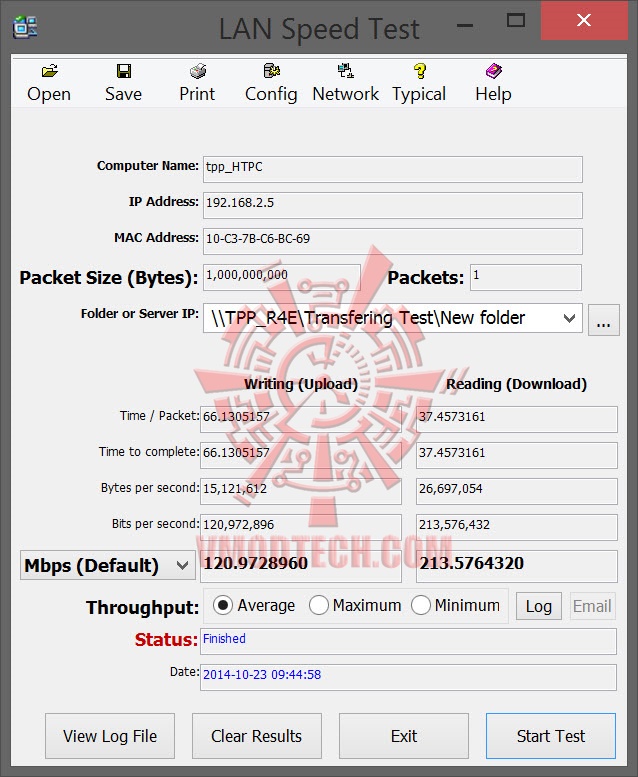This screenshot has width=638, height=777.
Task: Click the Print printer icon
Action: coord(198,71)
